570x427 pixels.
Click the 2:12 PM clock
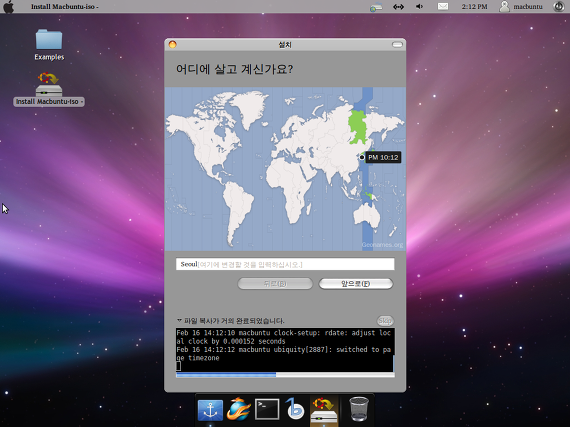pyautogui.click(x=474, y=7)
